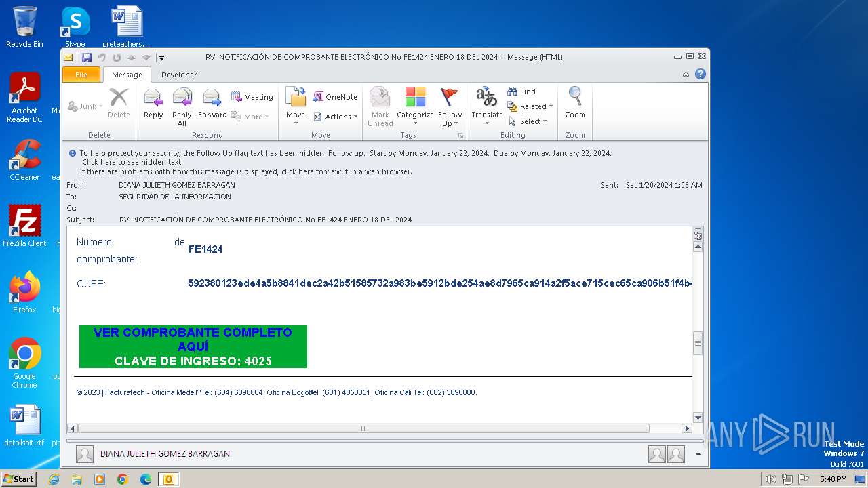
Task: Click the Save icon in Quick Access toolbar
Action: [86, 58]
